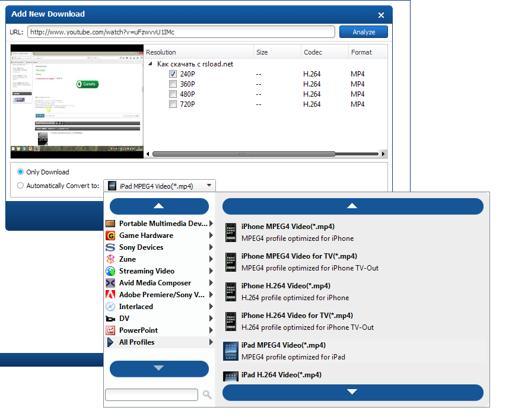512x420 pixels.
Task: Enable the 720P resolution checkbox
Action: point(173,104)
